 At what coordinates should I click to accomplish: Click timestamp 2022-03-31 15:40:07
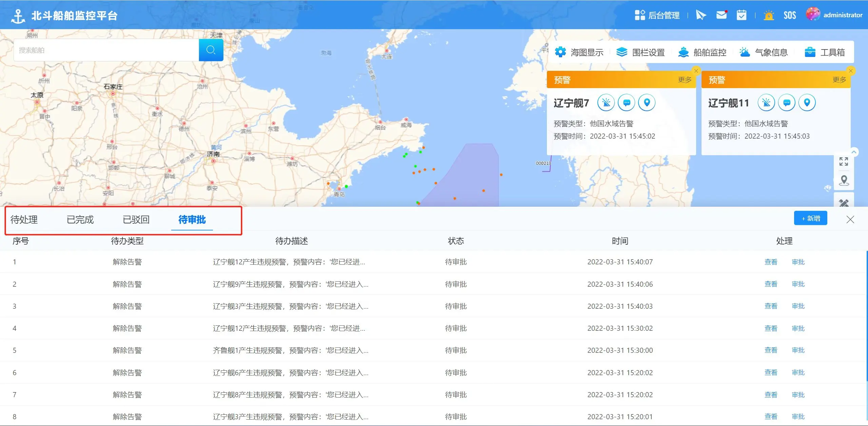point(620,262)
